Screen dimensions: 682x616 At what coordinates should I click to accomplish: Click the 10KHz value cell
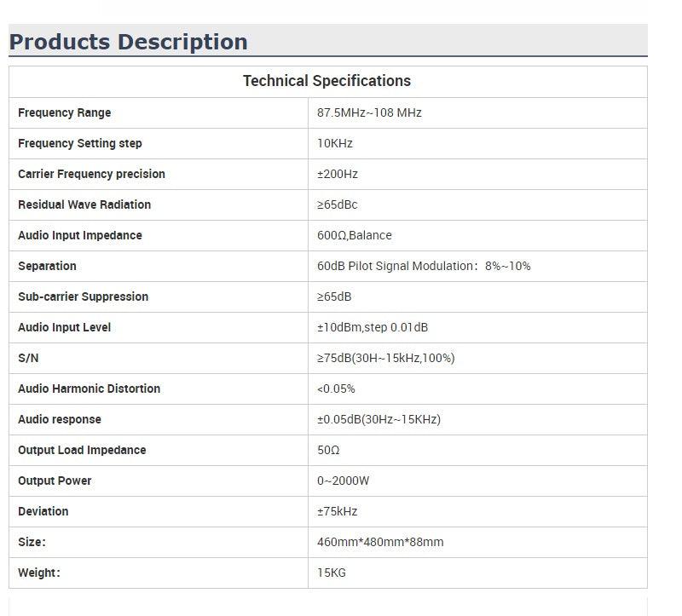[334, 143]
